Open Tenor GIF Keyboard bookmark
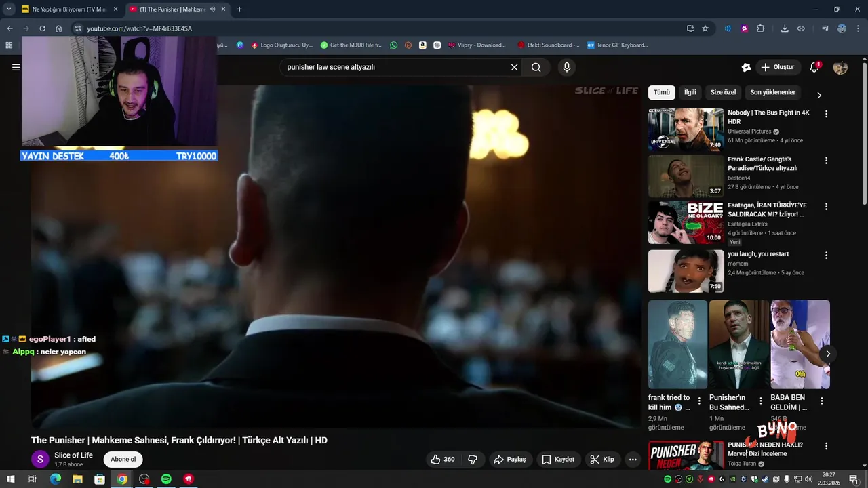 coord(617,45)
